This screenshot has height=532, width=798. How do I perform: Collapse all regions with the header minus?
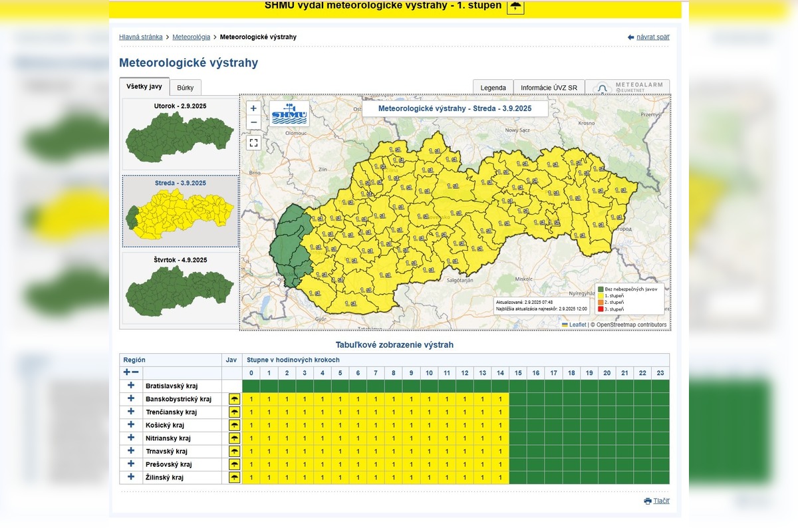[136, 373]
